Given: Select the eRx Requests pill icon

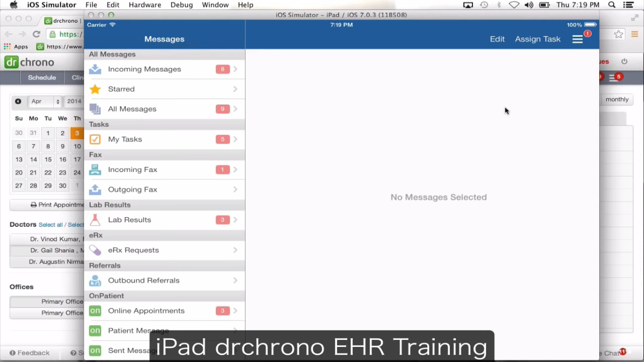Looking at the screenshot, I should (x=95, y=250).
